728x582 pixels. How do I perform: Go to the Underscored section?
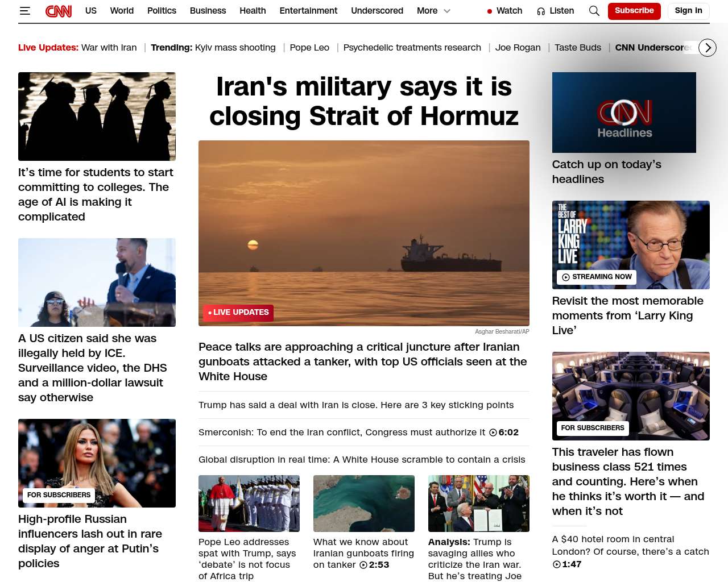(377, 11)
